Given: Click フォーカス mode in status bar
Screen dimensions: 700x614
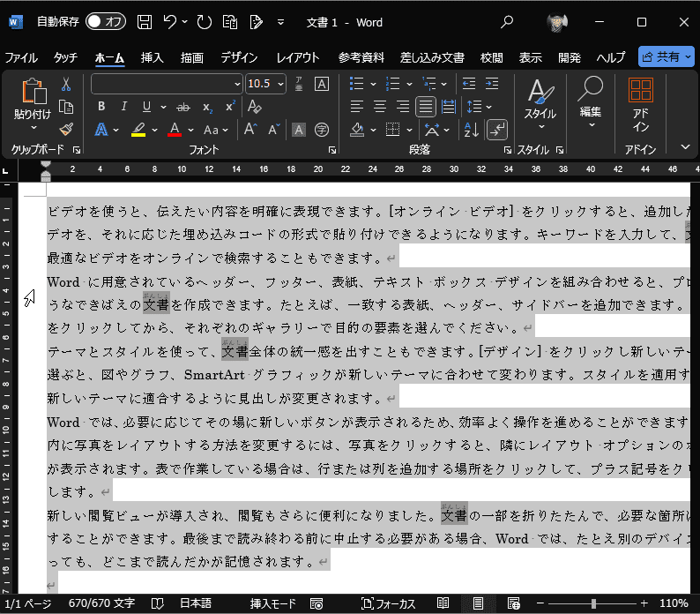Looking at the screenshot, I should pos(388,603).
